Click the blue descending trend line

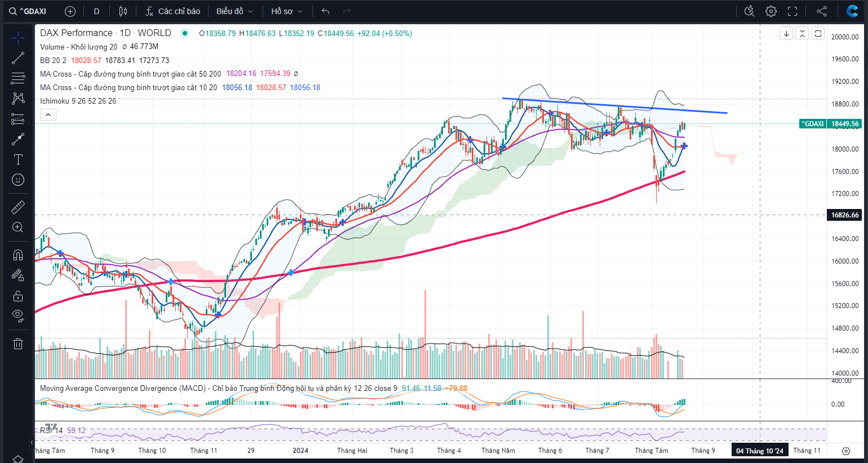(x=614, y=106)
